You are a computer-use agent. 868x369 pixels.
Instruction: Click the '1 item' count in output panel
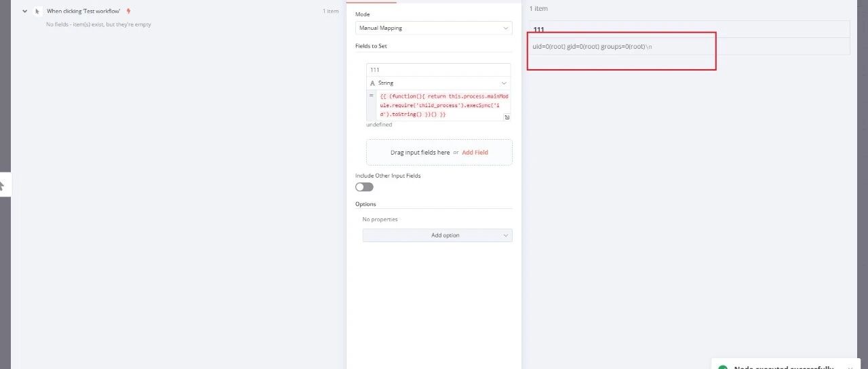pyautogui.click(x=538, y=9)
